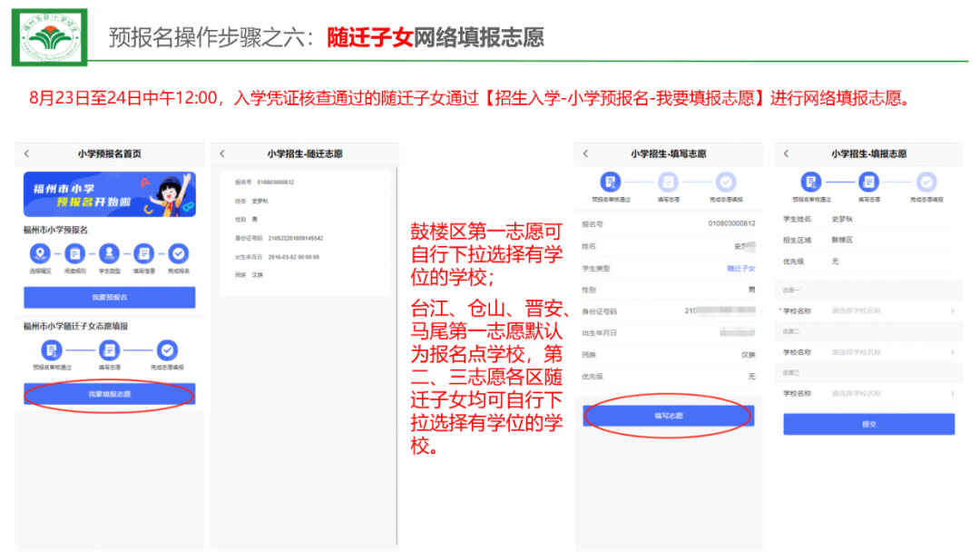This screenshot has width=980, height=552.
Task: Click the 随迁子女 student type link
Action: point(740,269)
